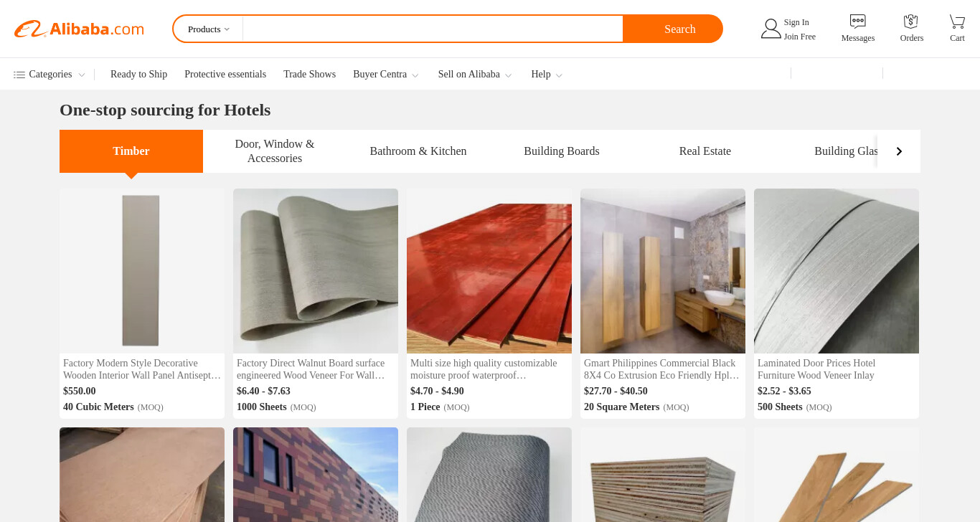Open the Messages icon
980x522 pixels.
(857, 22)
